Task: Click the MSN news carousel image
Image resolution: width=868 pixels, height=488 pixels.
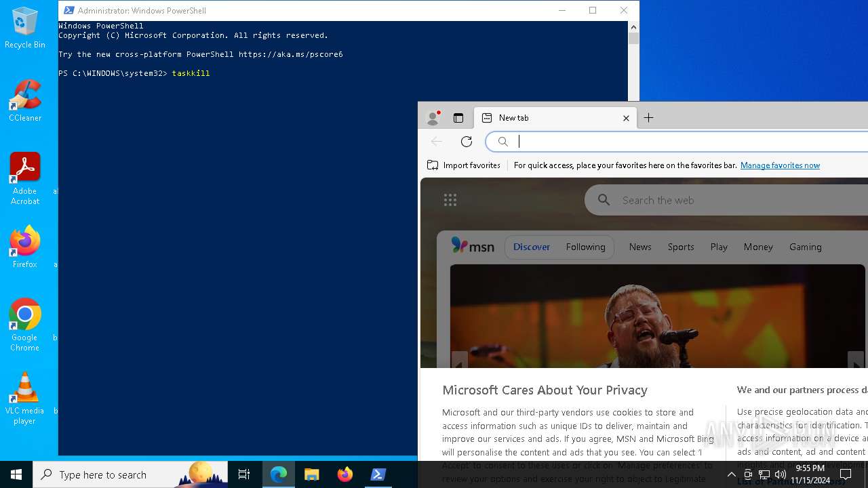Action: pyautogui.click(x=658, y=317)
